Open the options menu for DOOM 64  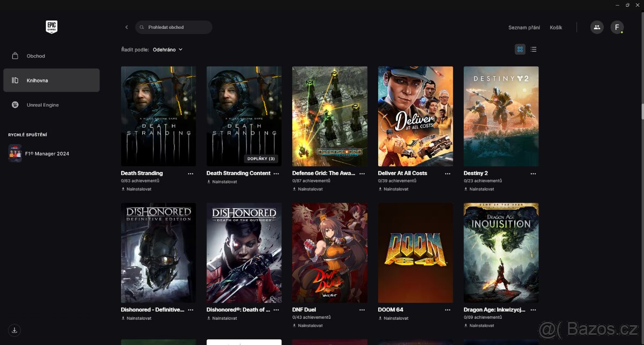[x=448, y=310]
